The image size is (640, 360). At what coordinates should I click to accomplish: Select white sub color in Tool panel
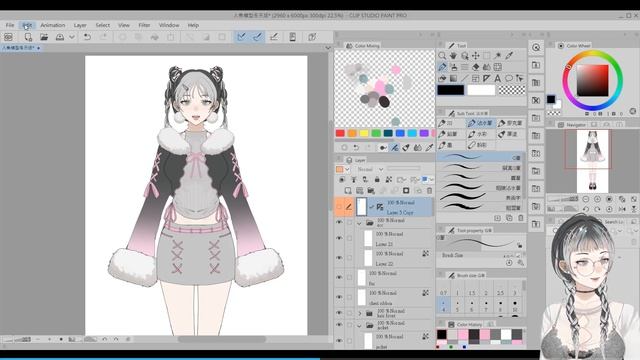click(x=481, y=90)
